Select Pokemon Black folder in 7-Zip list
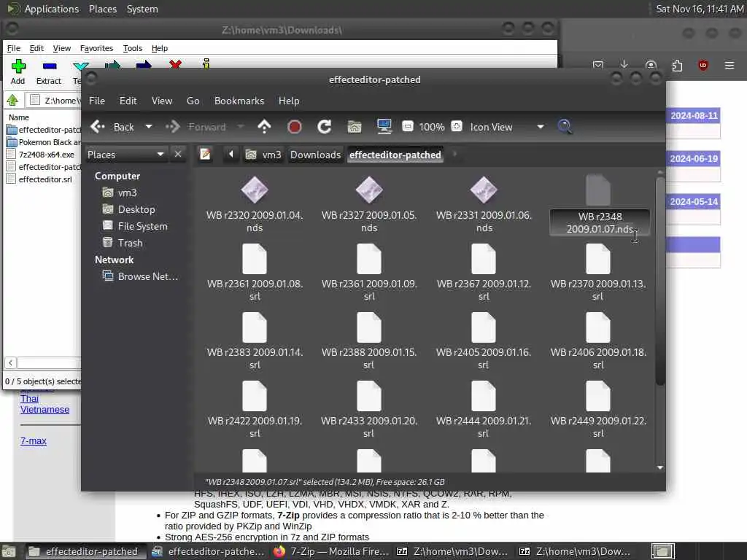This screenshot has height=560, width=747. [x=49, y=142]
